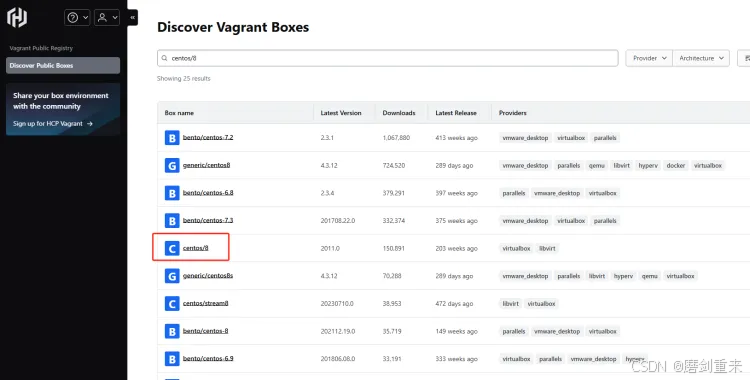Image resolution: width=750 pixels, height=380 pixels.
Task: Open the user account menu
Action: (x=107, y=18)
